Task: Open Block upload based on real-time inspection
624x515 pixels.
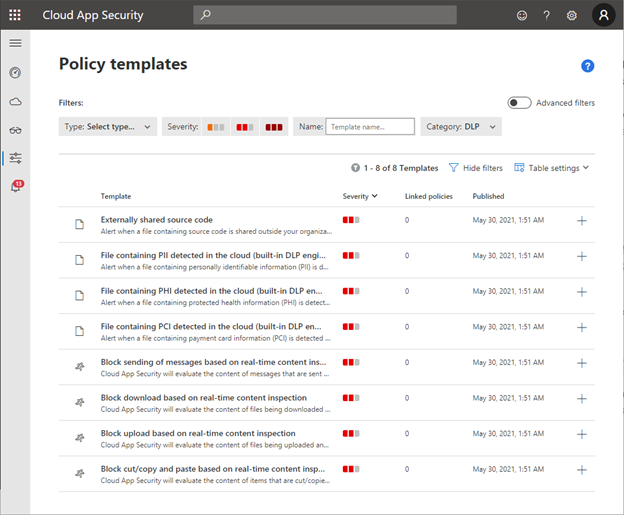Action: tap(198, 433)
